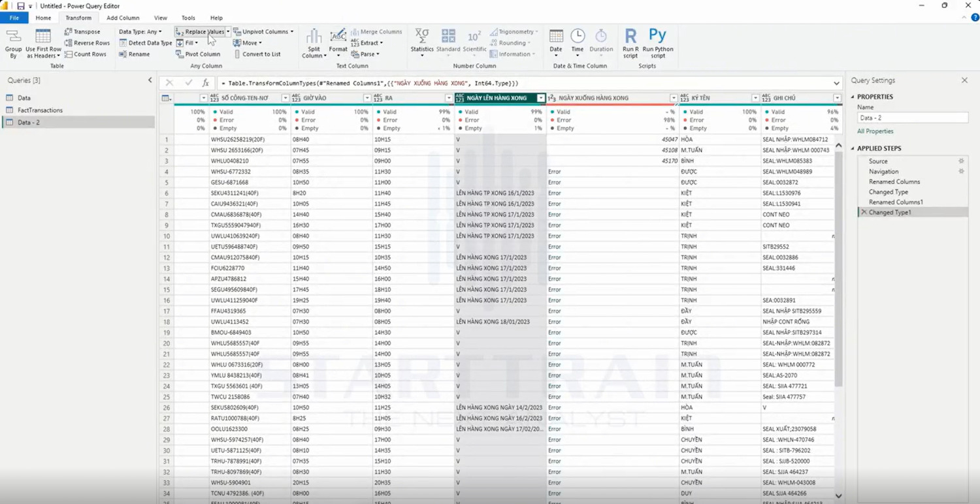
Task: Click the Transpose button
Action: (82, 31)
